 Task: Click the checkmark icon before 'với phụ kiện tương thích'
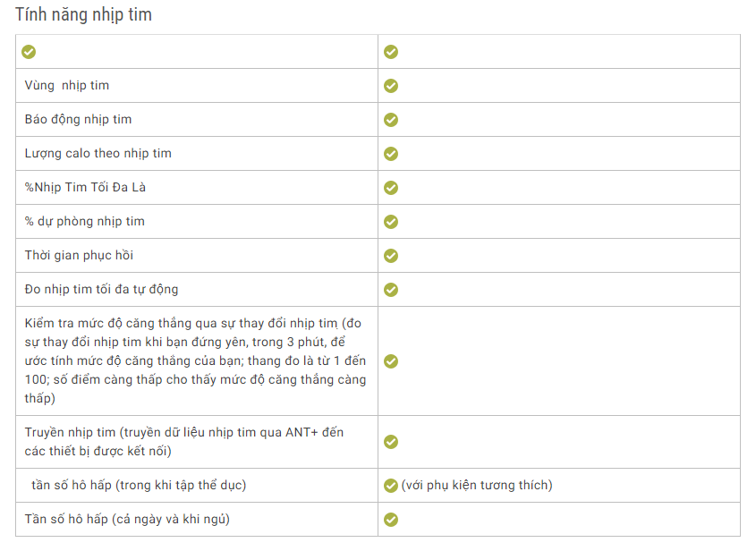pyautogui.click(x=391, y=486)
